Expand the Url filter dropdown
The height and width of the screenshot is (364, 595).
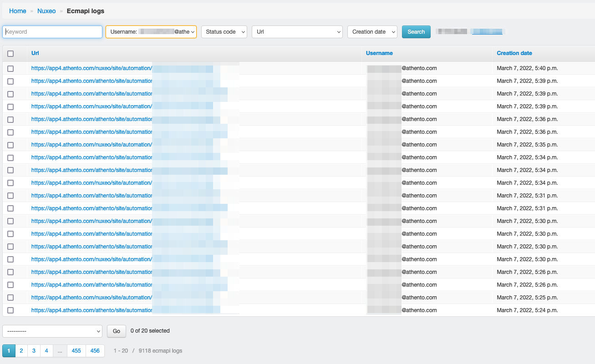(x=297, y=32)
